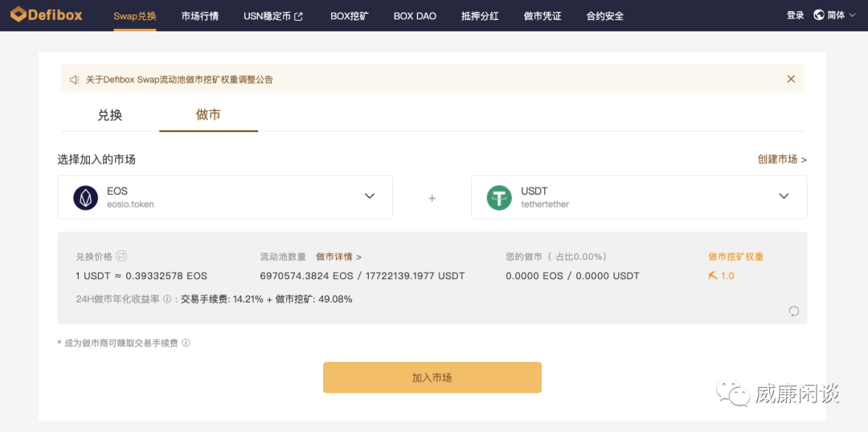
Task: Expand the USDT token selector
Action: point(639,197)
